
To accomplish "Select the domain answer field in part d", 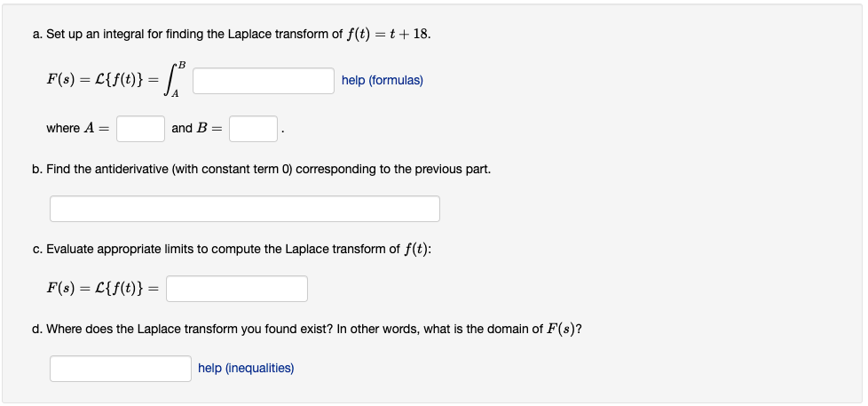I will pyautogui.click(x=121, y=369).
